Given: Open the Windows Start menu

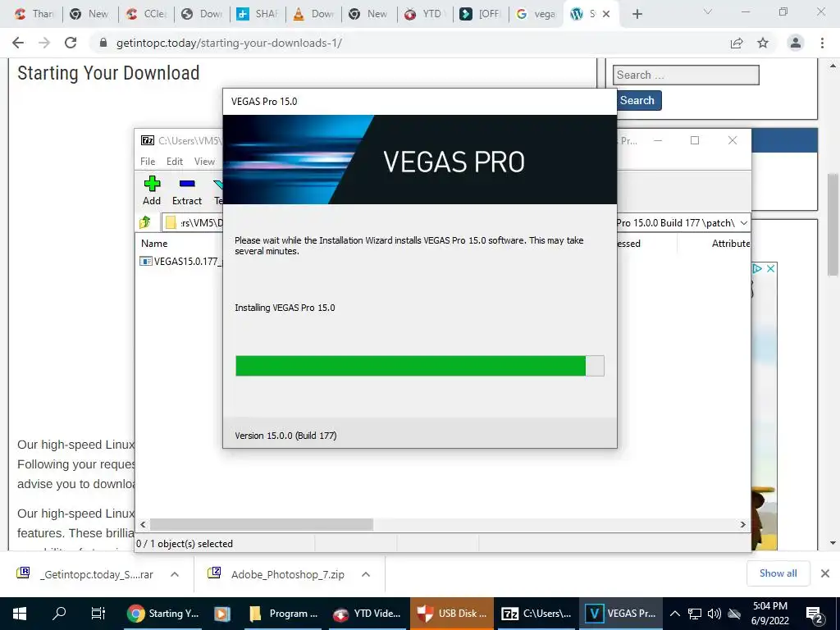Looking at the screenshot, I should tap(20, 614).
